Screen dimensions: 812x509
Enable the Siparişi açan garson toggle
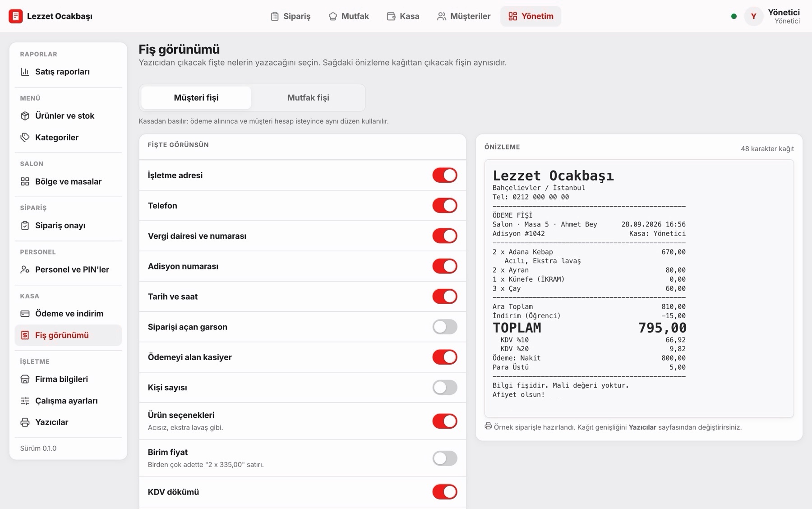pos(445,327)
